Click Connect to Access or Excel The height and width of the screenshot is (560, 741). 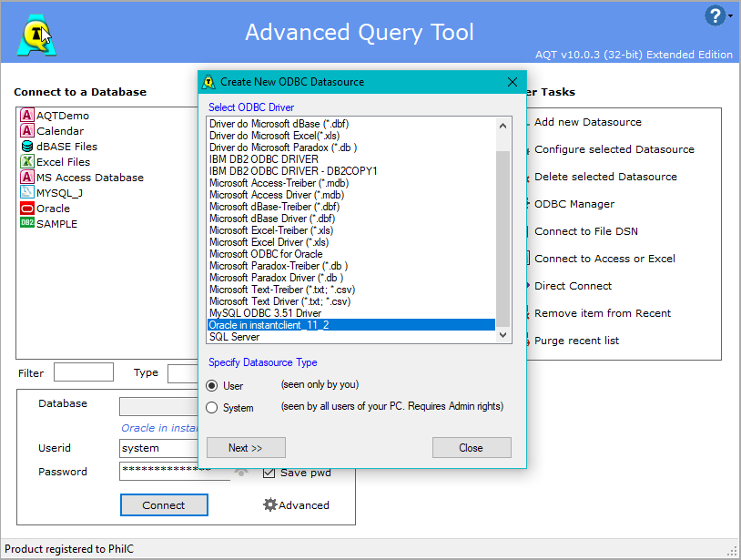[x=604, y=259]
